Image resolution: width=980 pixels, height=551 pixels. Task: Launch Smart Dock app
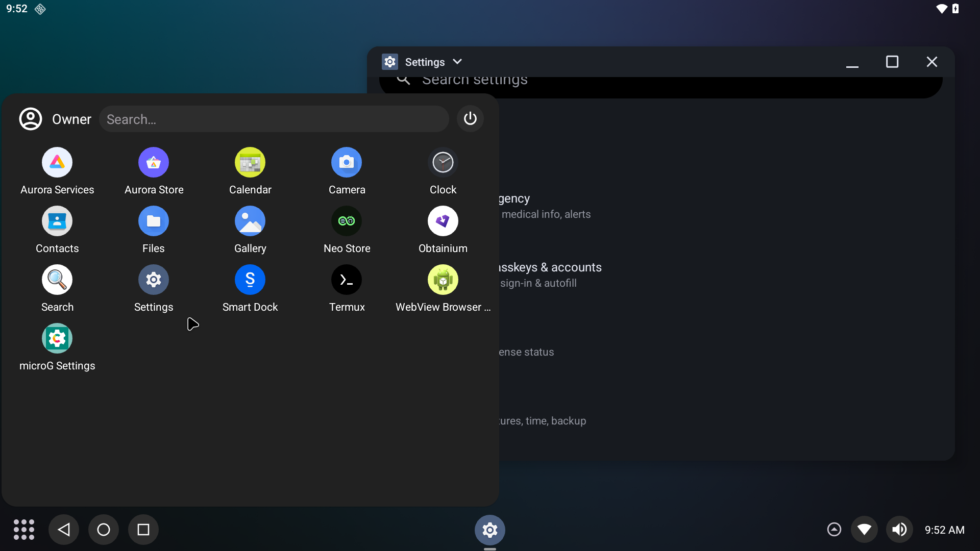click(x=250, y=280)
